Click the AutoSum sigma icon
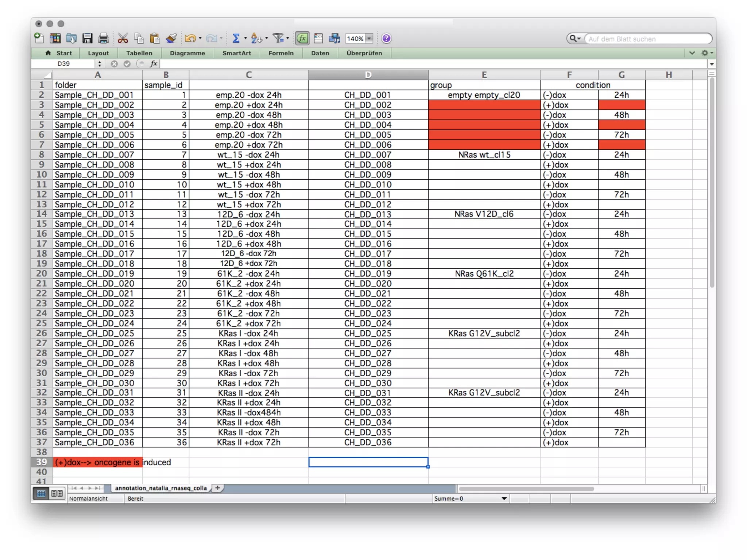The width and height of the screenshot is (747, 560). [236, 38]
